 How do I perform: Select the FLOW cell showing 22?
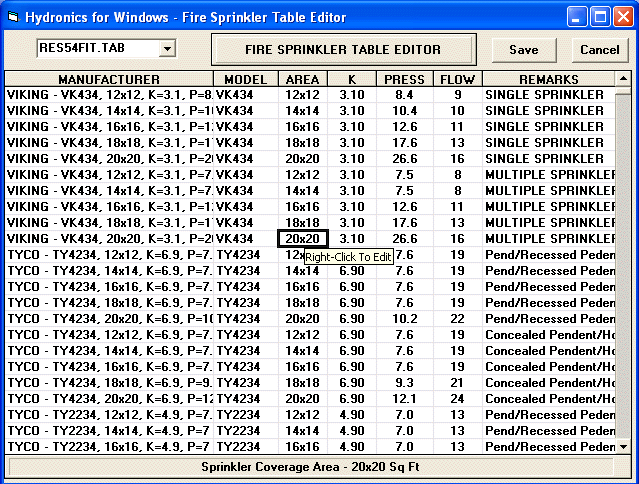(x=458, y=319)
